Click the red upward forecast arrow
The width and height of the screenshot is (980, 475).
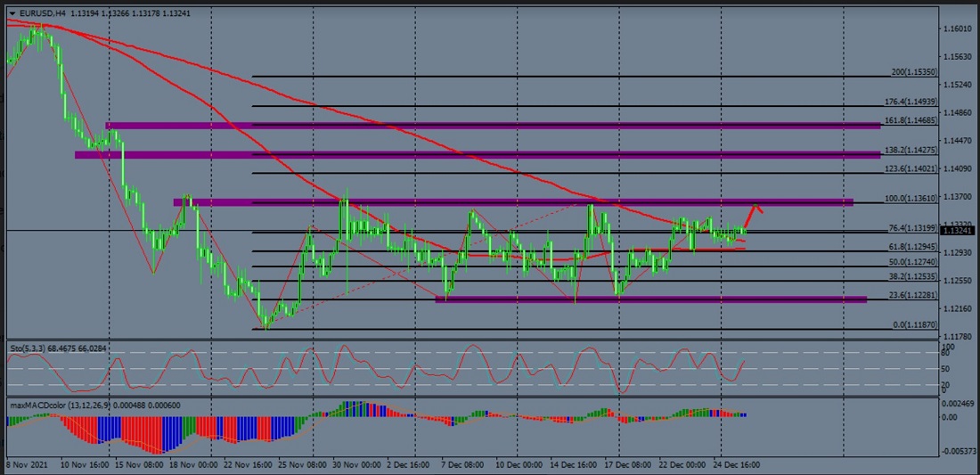click(x=754, y=212)
